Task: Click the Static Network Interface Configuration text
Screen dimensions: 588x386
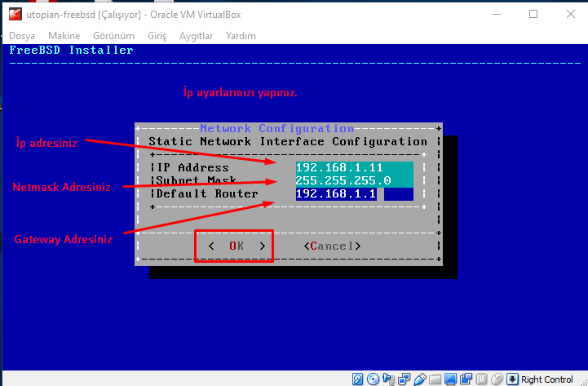Action: tap(288, 141)
